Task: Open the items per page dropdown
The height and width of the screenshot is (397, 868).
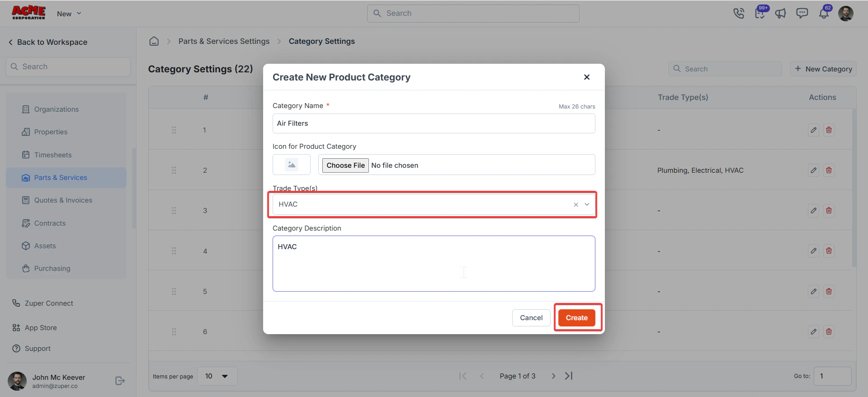Action: point(217,376)
